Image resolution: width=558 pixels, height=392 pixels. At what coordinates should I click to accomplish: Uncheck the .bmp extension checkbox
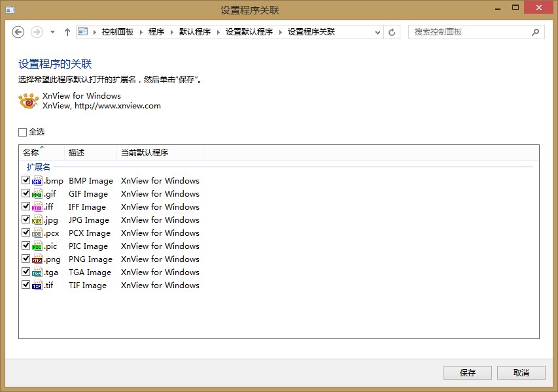(x=26, y=180)
